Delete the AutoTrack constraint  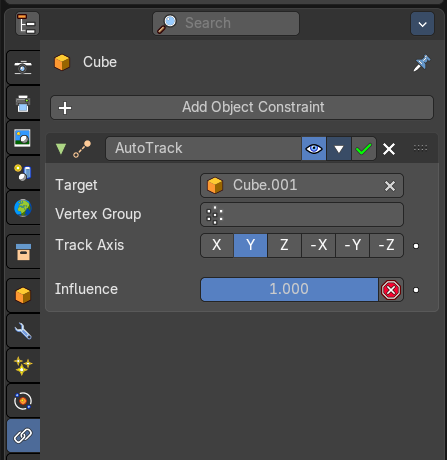pos(389,149)
